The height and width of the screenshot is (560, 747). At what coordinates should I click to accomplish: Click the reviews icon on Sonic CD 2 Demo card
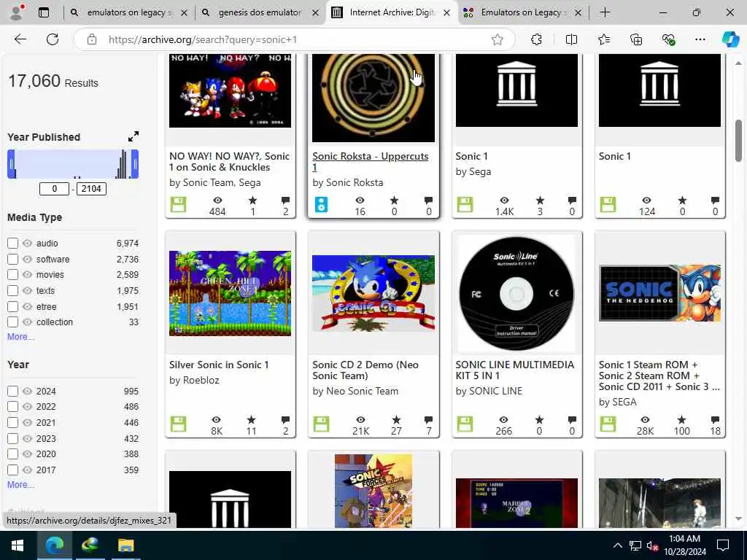coord(428,419)
